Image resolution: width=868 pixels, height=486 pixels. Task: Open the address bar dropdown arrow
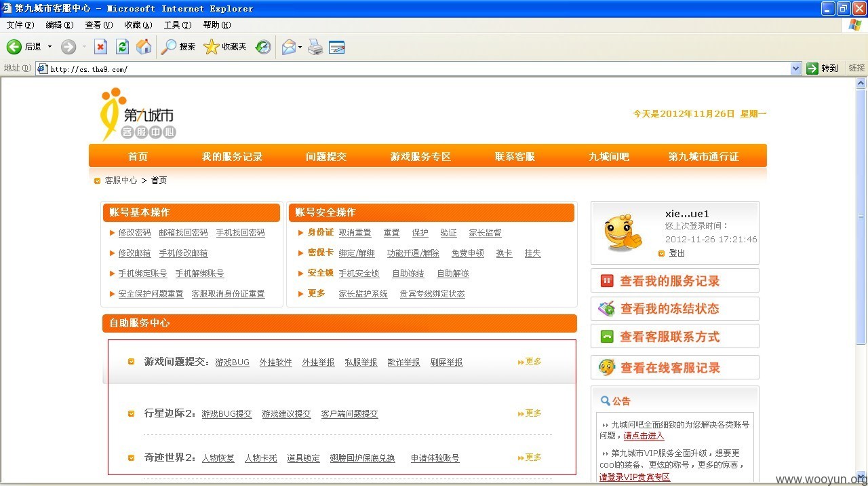point(796,68)
